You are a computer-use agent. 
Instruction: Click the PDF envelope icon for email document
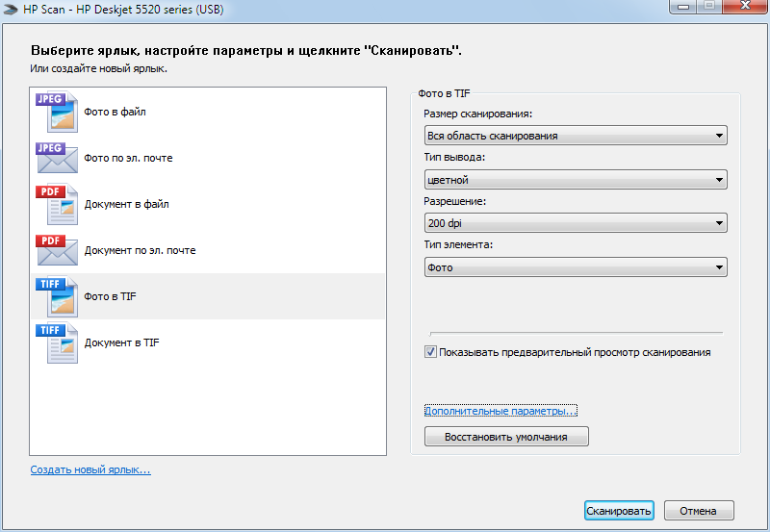tap(57, 250)
